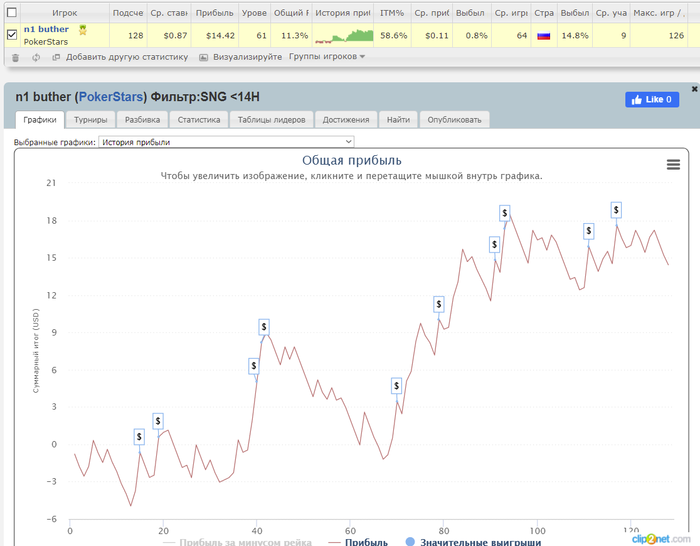Click the refresh arrows icon
The width and height of the screenshot is (700, 546).
click(36, 58)
